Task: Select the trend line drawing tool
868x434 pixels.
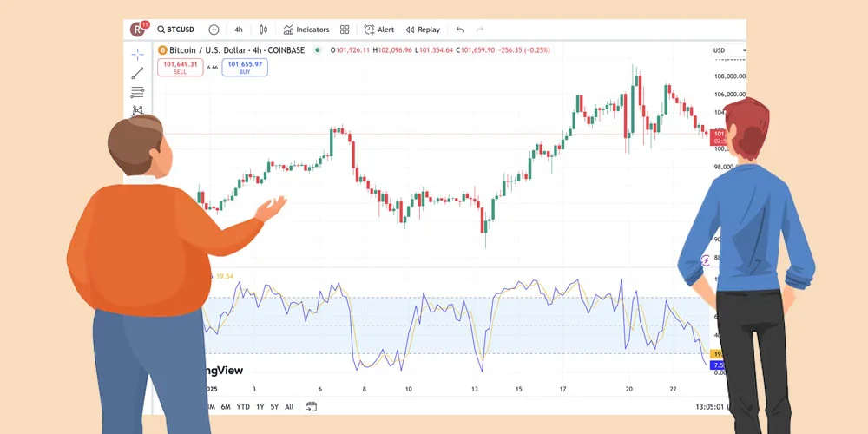Action: (137, 73)
